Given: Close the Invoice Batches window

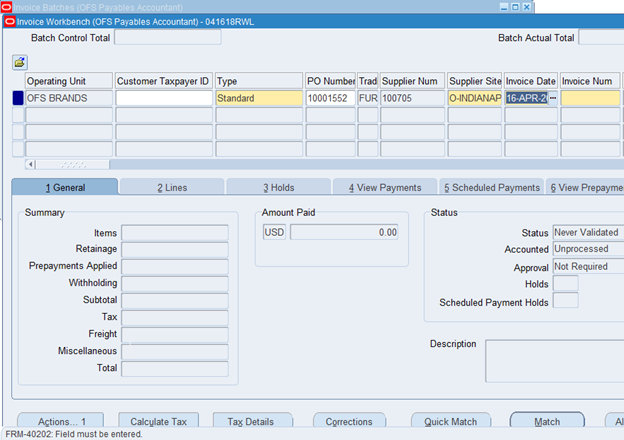Looking at the screenshot, I should coord(526,7).
